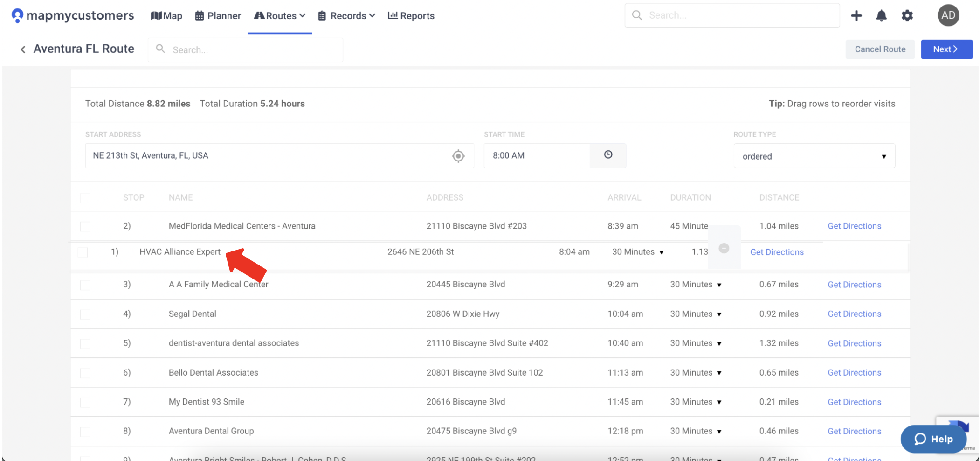Remove HVAC Alliance Expert stop with minus icon
980x461 pixels.
click(724, 248)
